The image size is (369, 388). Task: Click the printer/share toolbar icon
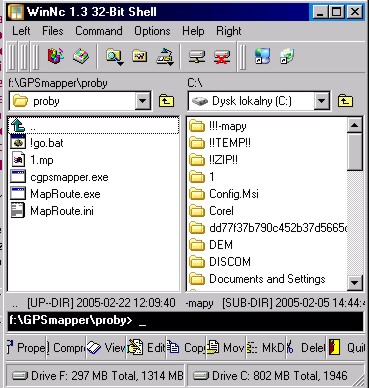[165, 56]
